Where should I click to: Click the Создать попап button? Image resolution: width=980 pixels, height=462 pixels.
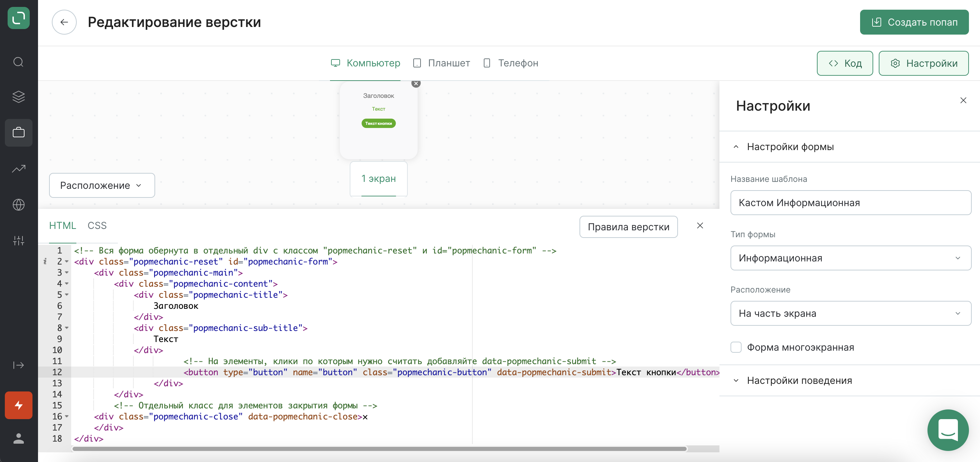pos(914,22)
